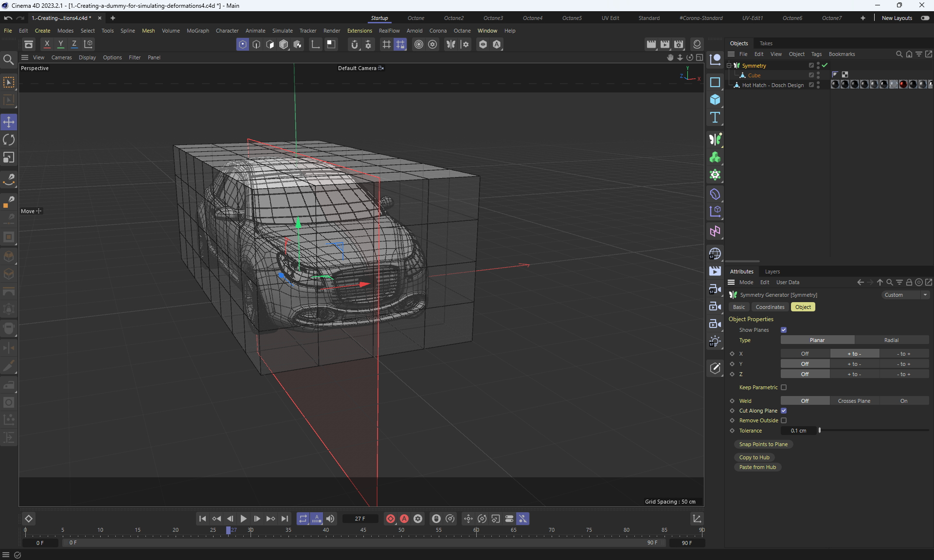Enable the Remove Outside checkbox
934x560 pixels.
tap(784, 420)
